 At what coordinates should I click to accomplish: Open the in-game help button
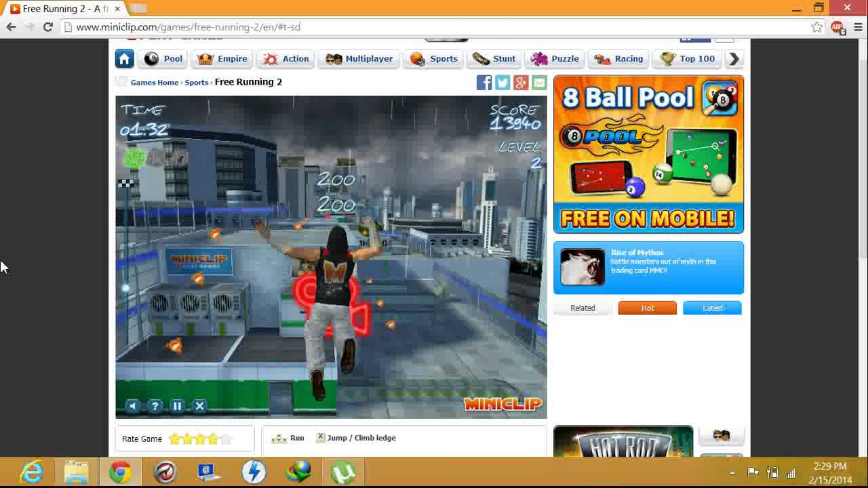pyautogui.click(x=155, y=406)
